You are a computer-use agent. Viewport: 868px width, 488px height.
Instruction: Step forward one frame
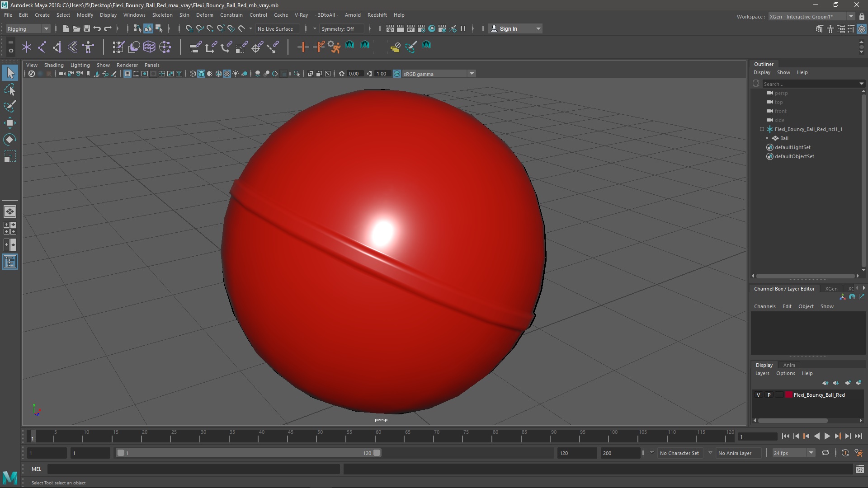pos(848,436)
